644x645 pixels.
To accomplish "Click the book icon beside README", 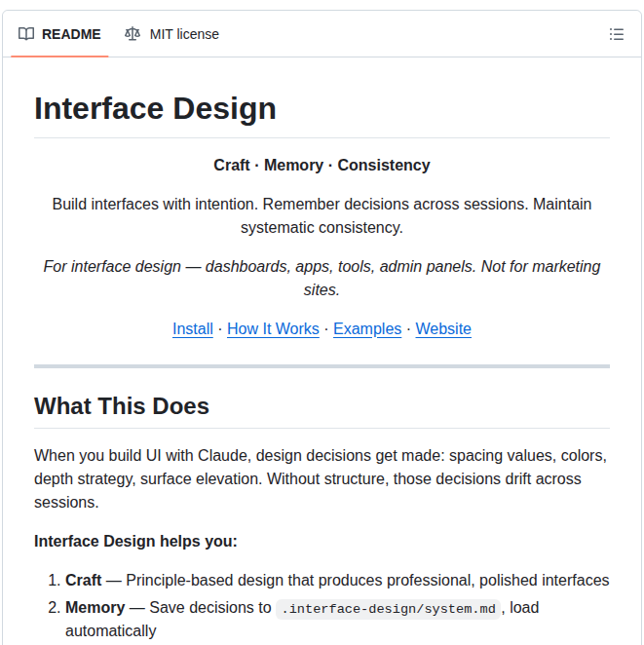I will pos(26,34).
